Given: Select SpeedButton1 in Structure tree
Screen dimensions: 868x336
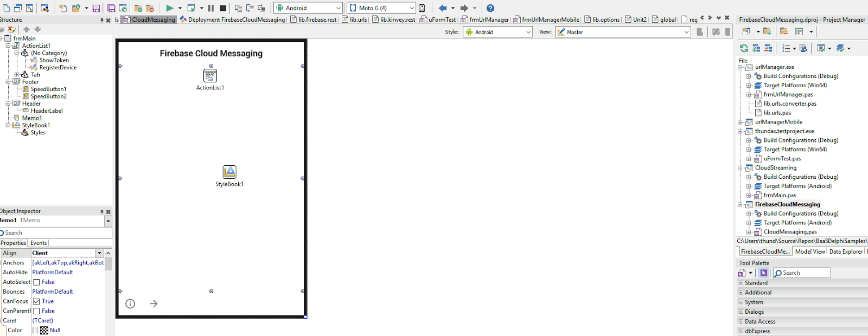Looking at the screenshot, I should point(48,89).
